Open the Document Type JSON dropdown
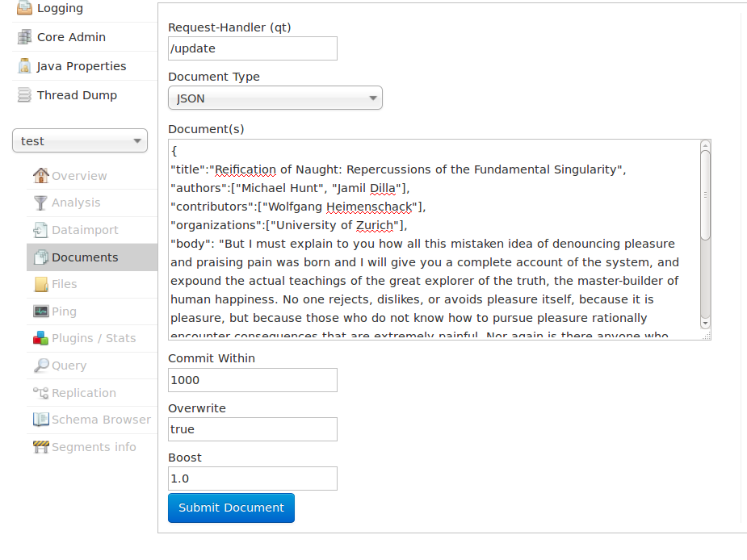Screen dimensions: 747x560 click(275, 98)
